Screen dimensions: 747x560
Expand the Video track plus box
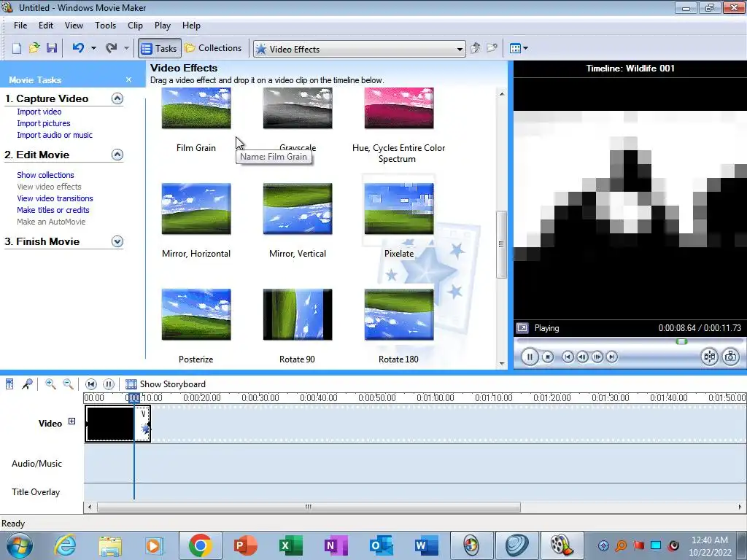click(71, 421)
